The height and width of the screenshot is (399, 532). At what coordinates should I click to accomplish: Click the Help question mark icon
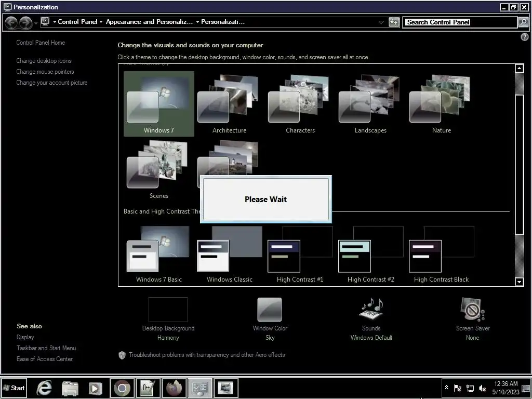pyautogui.click(x=525, y=37)
